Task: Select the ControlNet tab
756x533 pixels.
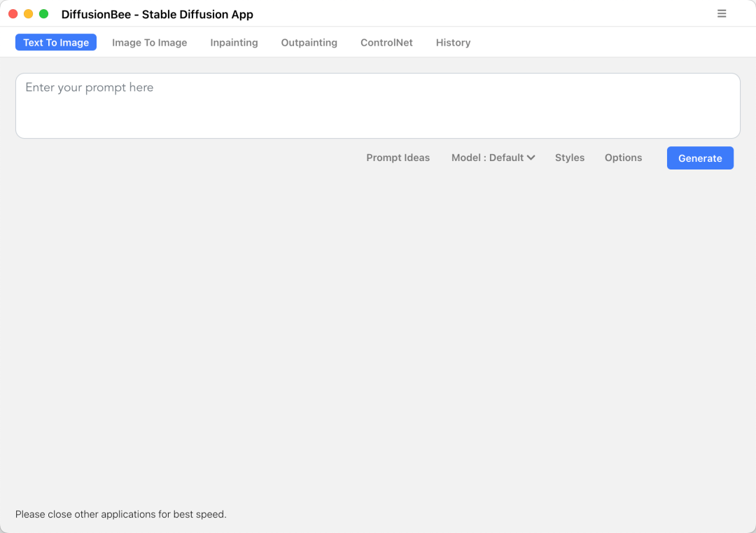Action: [x=386, y=43]
